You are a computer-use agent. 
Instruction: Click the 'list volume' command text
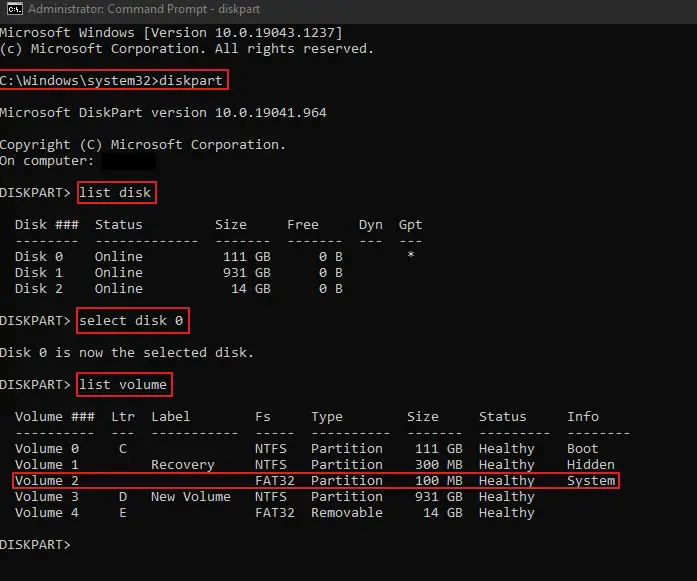click(124, 385)
